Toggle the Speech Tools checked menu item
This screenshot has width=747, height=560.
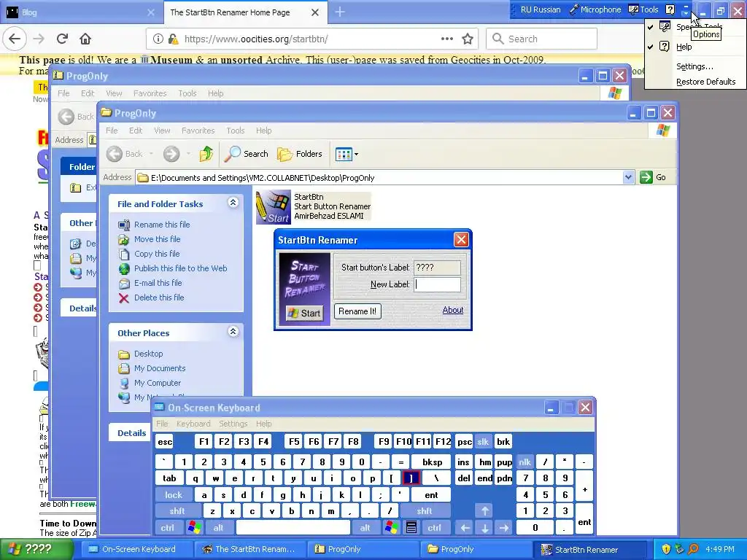click(x=695, y=27)
